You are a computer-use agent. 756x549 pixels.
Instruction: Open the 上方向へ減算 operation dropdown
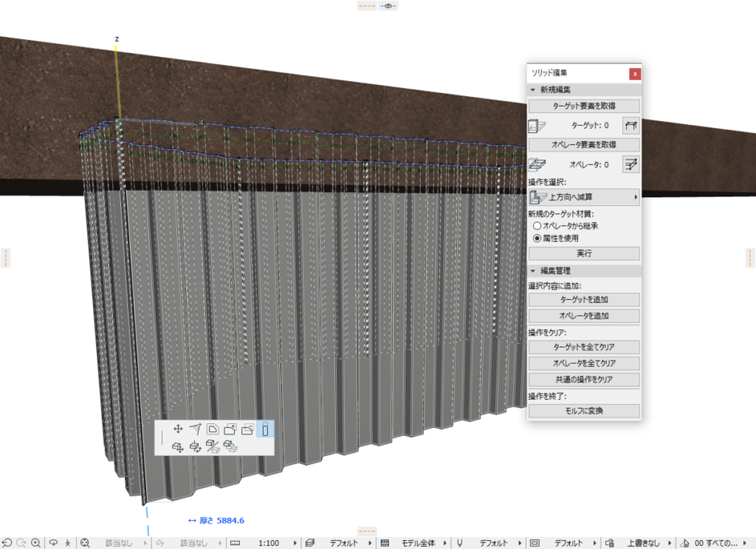tap(583, 198)
